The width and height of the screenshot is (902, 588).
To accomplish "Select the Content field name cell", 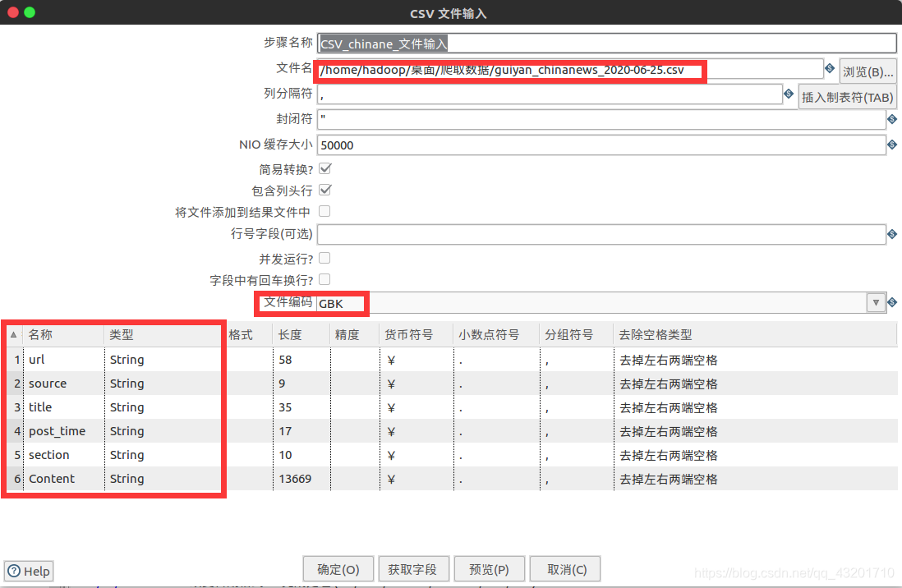I will pyautogui.click(x=64, y=479).
